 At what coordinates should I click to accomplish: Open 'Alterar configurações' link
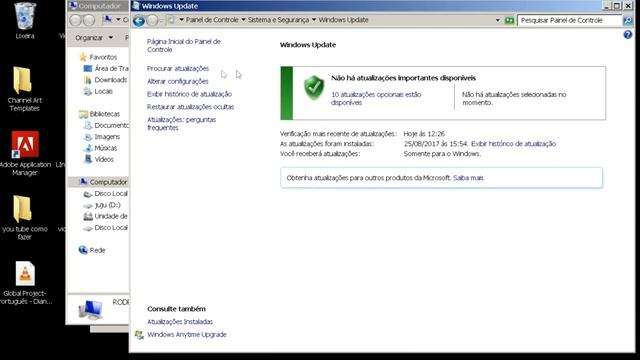pyautogui.click(x=178, y=81)
